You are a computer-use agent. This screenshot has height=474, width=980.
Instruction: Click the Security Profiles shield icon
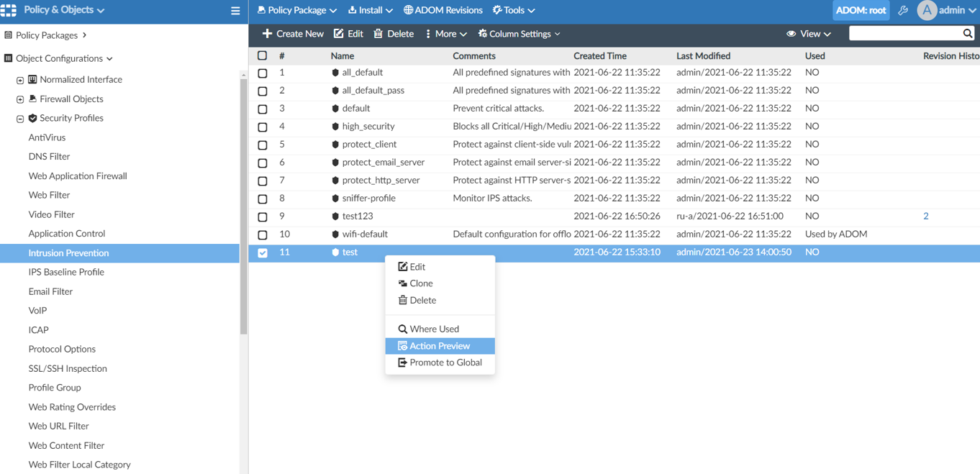pos(32,118)
